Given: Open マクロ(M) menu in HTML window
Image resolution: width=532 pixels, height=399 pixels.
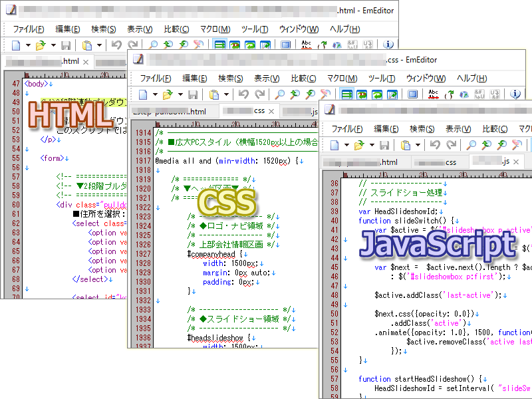Looking at the screenshot, I should [x=215, y=29].
